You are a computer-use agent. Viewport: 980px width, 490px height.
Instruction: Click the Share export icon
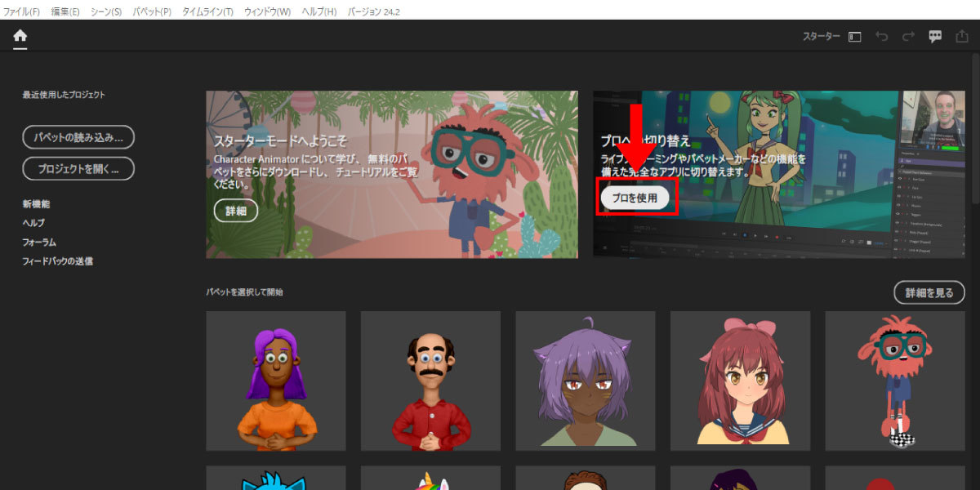point(962,36)
